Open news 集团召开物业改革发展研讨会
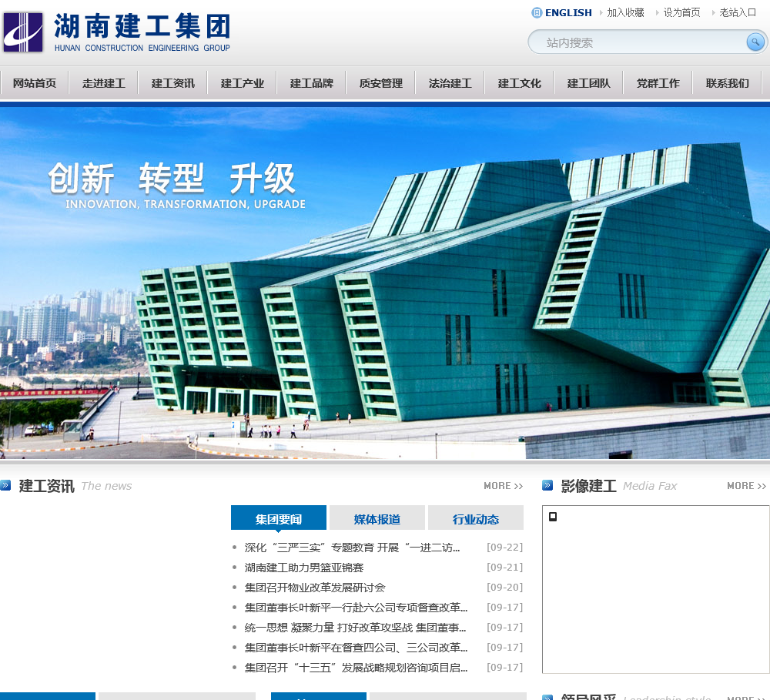 click(315, 588)
